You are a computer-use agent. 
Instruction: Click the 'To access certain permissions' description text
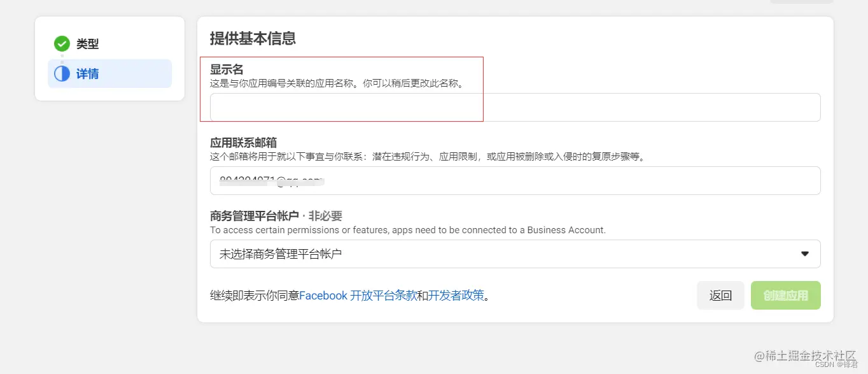(408, 229)
